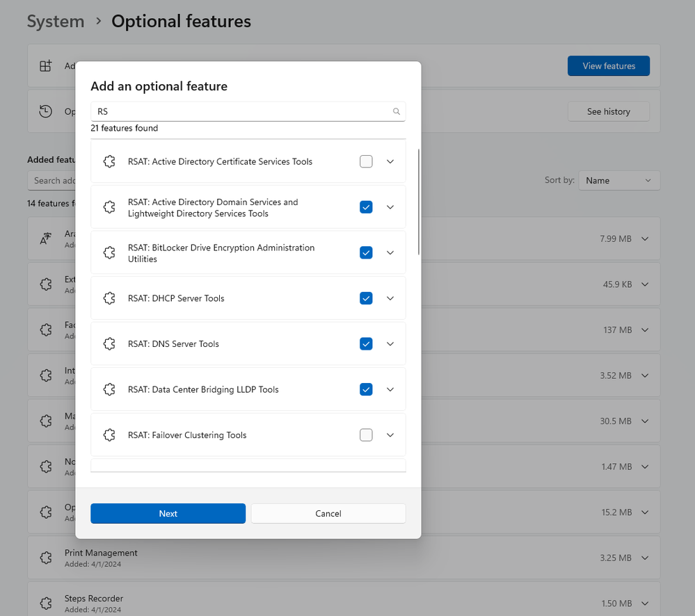The image size is (695, 616).
Task: Click the dialog search field containing RS
Action: coord(248,112)
